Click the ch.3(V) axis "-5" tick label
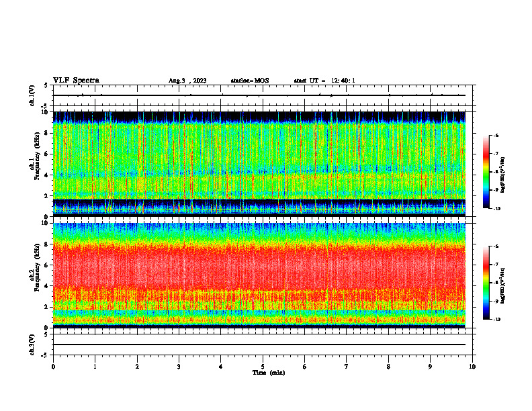 point(44,355)
